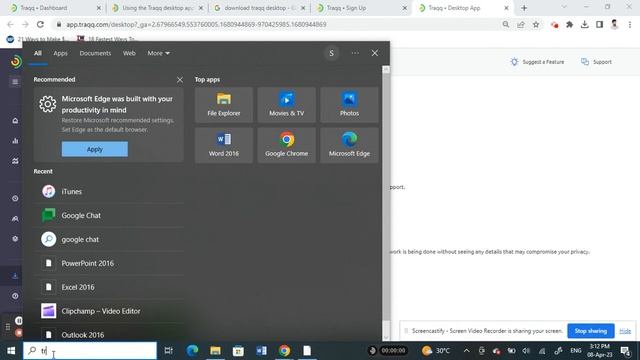Select the lowercase google chat search entry

(x=109, y=239)
